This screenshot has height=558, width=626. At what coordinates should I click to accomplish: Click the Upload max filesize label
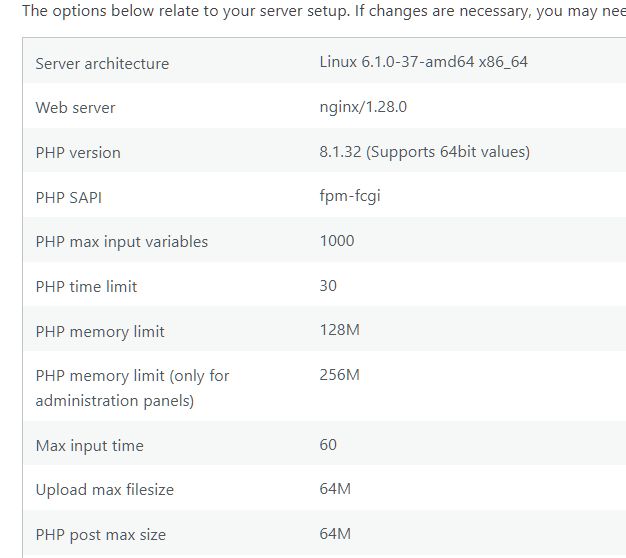[x=104, y=490]
